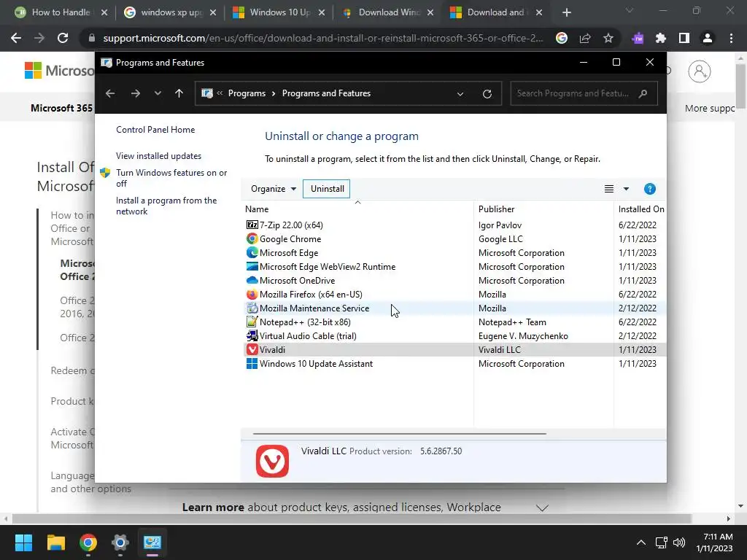Expand the view options dropdown arrow

pyautogui.click(x=626, y=189)
